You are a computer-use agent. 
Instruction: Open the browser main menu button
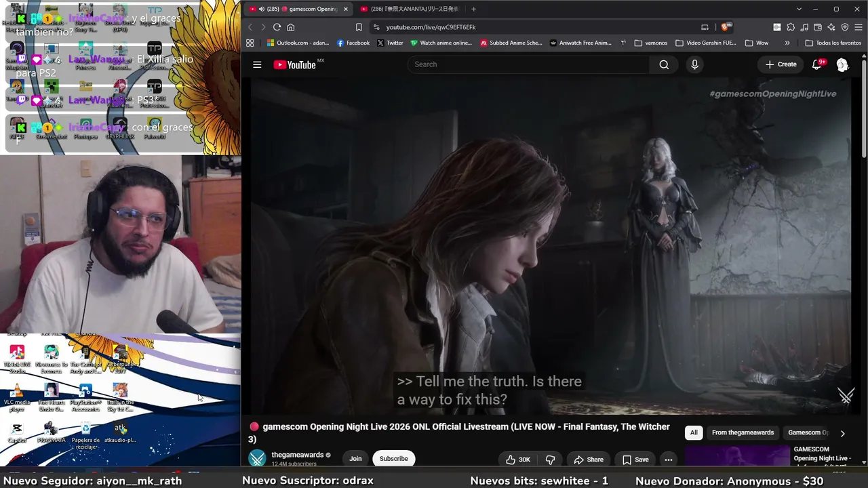click(x=859, y=27)
